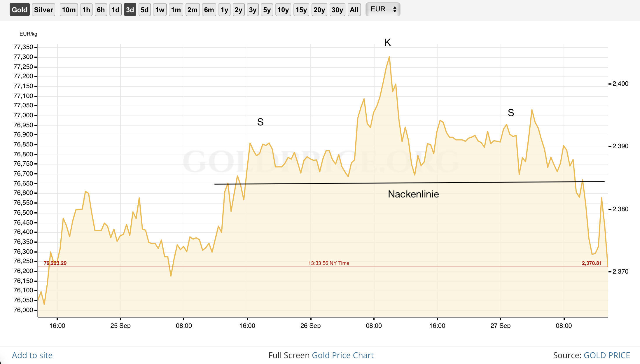Click the active 3d range button
Viewport: 640px width, 364px height.
tap(130, 10)
